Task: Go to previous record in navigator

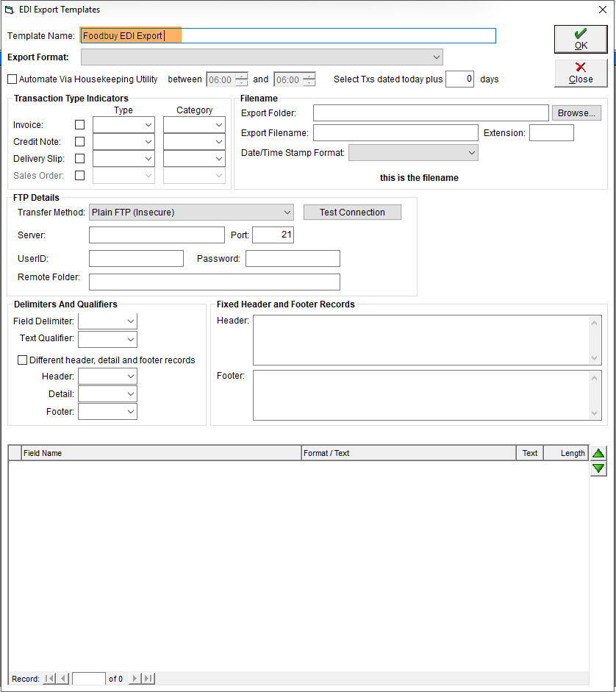Action: click(63, 678)
